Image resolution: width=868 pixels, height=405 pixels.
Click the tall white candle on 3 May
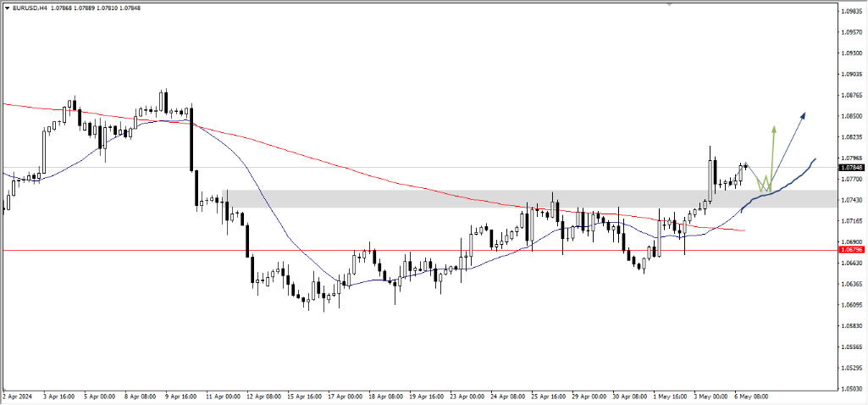[710, 181]
